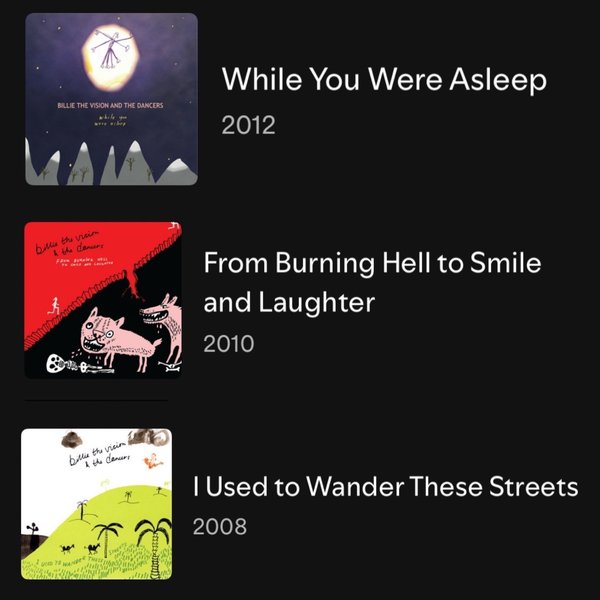Click the 2012 release year label
The width and height of the screenshot is (600, 600).
[248, 125]
